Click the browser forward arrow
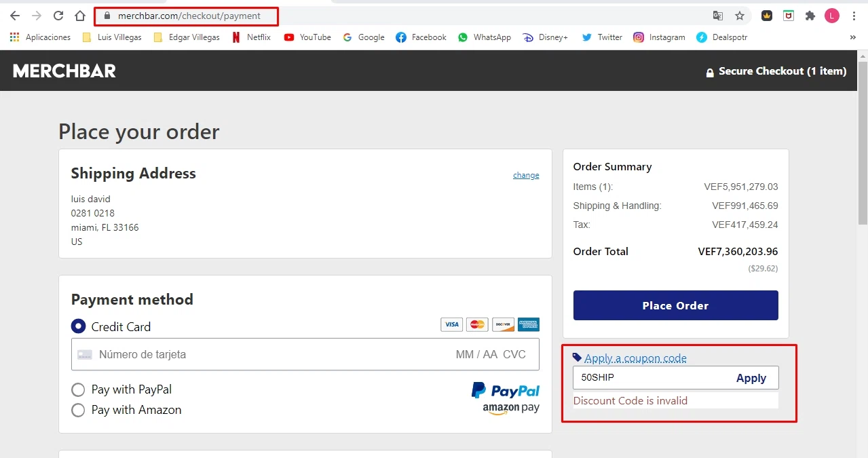Image resolution: width=868 pixels, height=458 pixels. (x=37, y=16)
